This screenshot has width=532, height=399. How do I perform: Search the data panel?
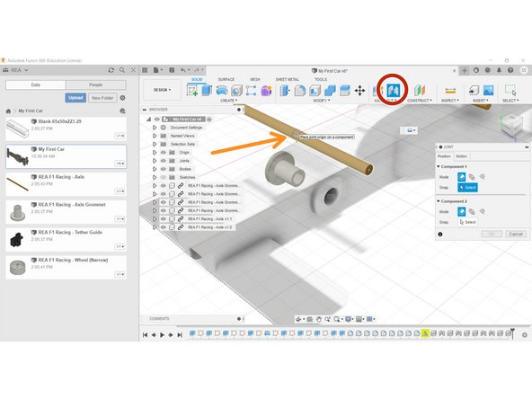pyautogui.click(x=122, y=70)
